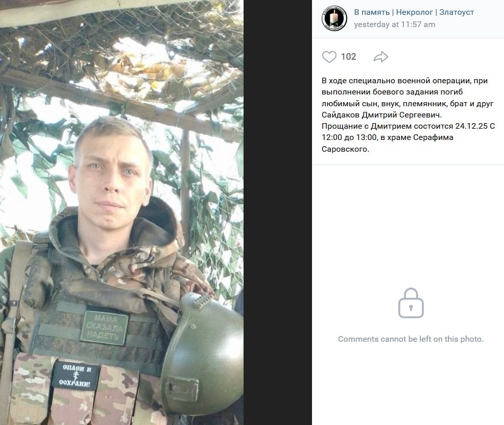Image resolution: width=504 pixels, height=425 pixels.
Task: Click the dark strip beside the photo
Action: click(x=277, y=212)
